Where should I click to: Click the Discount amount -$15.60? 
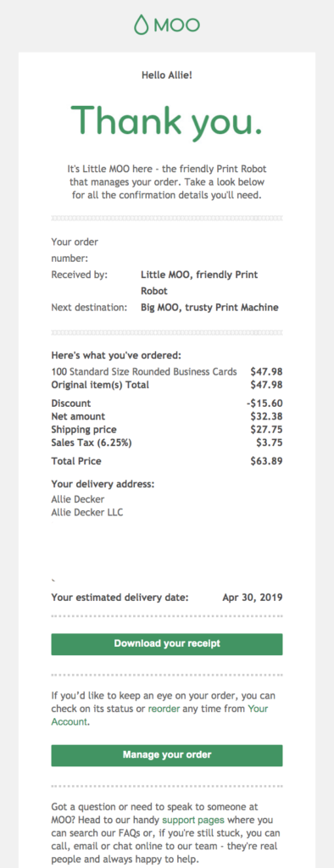pyautogui.click(x=264, y=403)
